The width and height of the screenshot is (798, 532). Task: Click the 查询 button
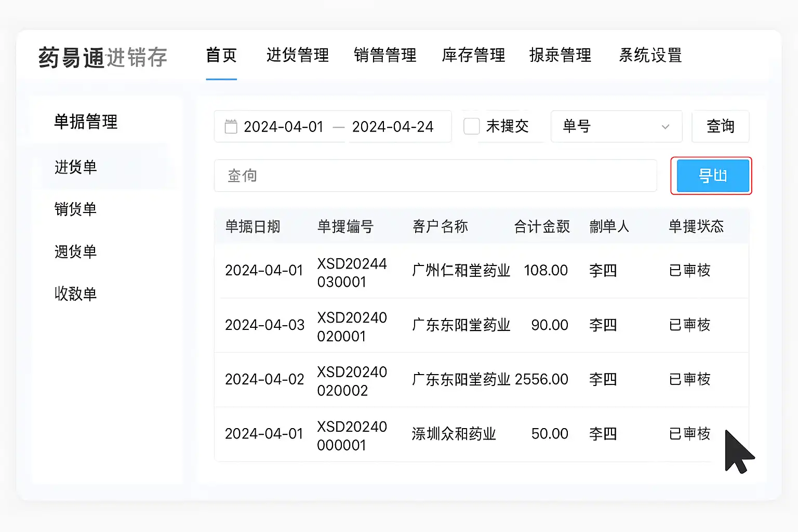click(721, 126)
